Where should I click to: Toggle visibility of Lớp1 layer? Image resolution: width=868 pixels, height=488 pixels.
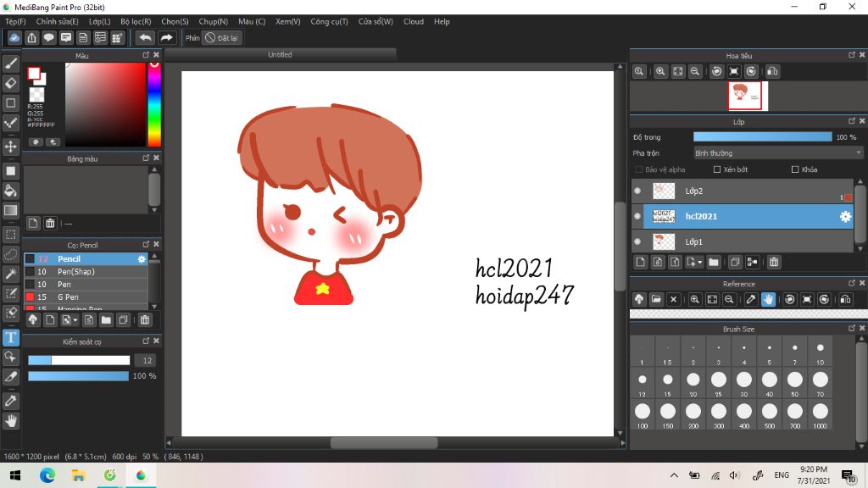pyautogui.click(x=637, y=241)
